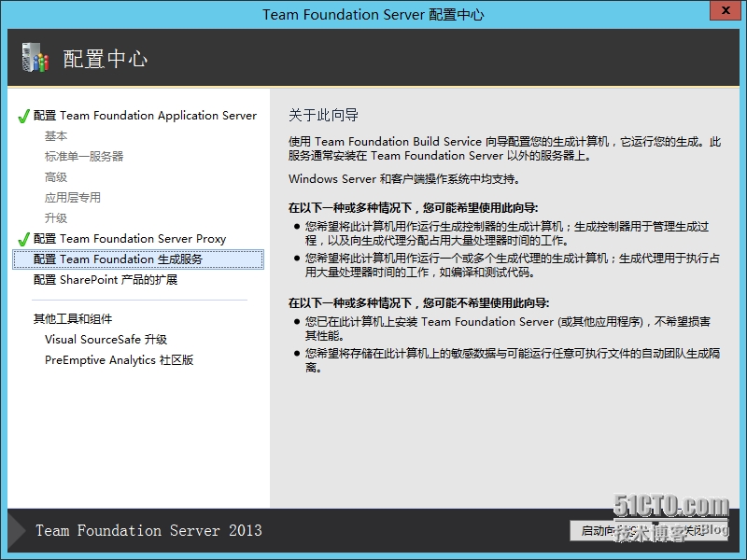This screenshot has width=747, height=560.
Task: Click the text 'Windows Server 和客户端操作系统中均支持。'
Action: (x=404, y=179)
